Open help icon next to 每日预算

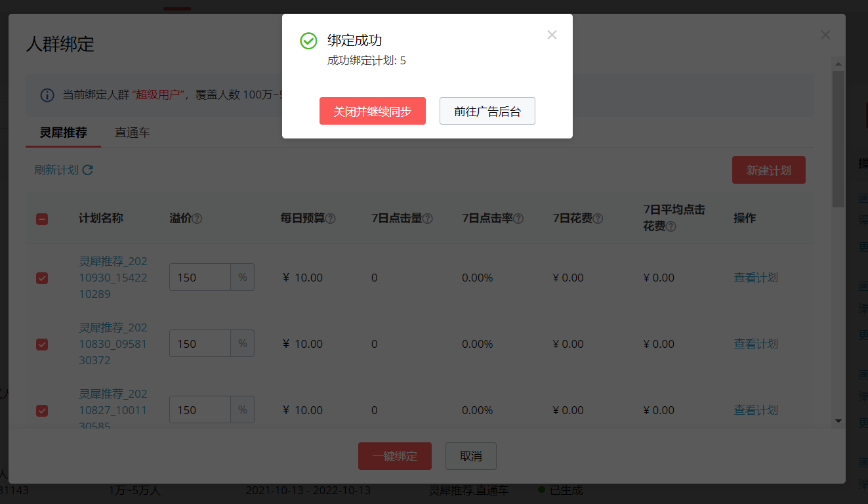click(x=331, y=219)
